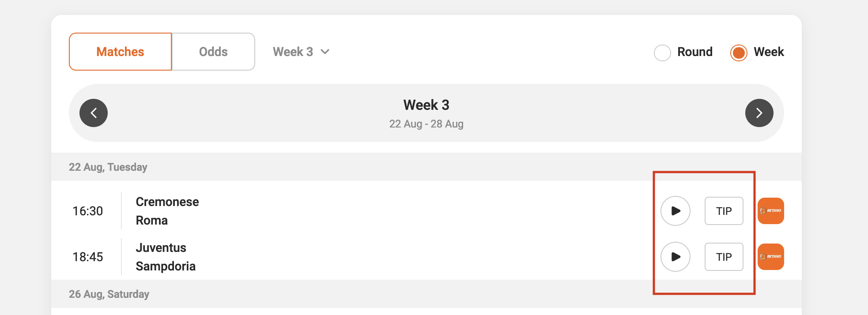Screen dimensions: 868x315
Task: Open the Roma team page
Action: (x=151, y=220)
